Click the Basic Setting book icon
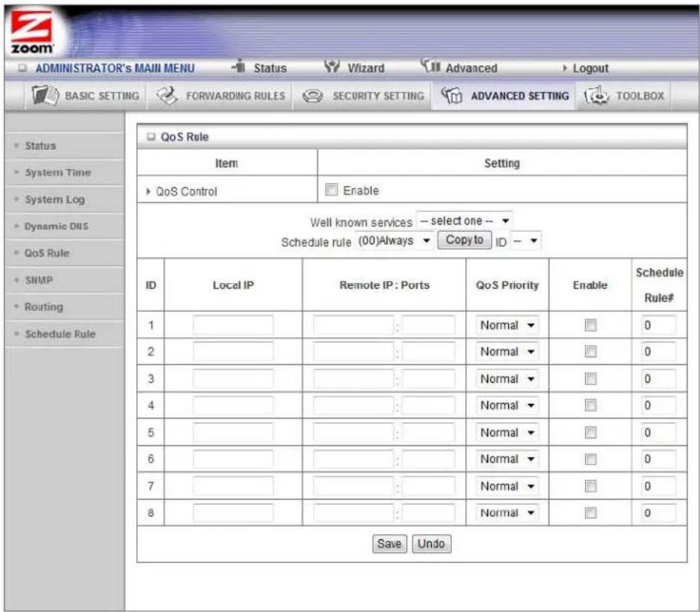Viewport: 700px width, 612px height. click(x=44, y=95)
